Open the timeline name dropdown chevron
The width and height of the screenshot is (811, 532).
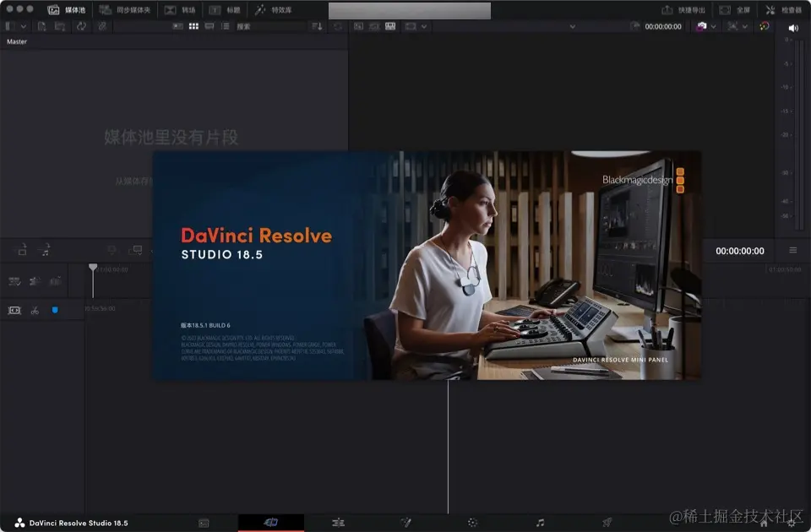573,26
